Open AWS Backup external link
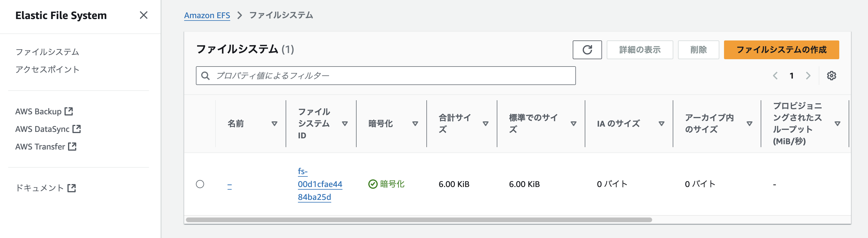 [44, 111]
